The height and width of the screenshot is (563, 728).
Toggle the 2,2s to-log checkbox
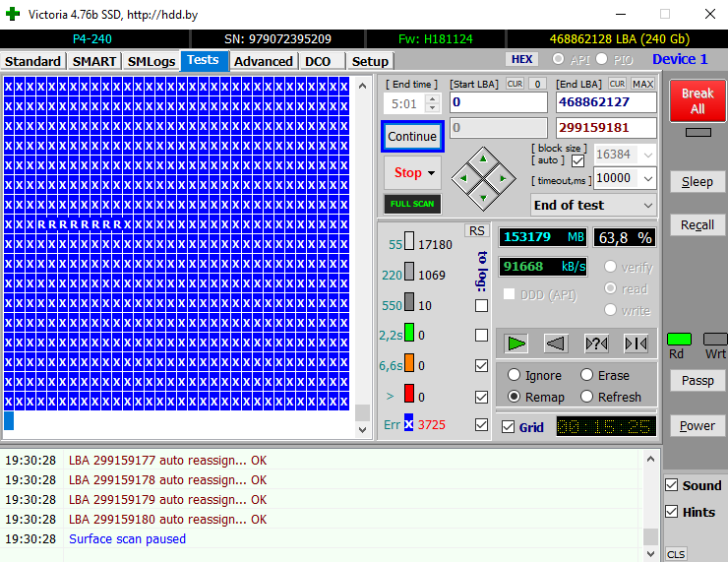click(x=481, y=336)
